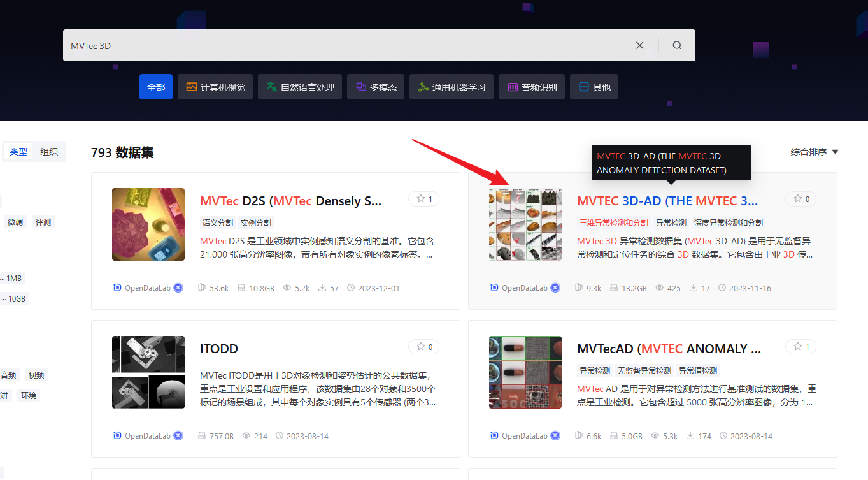Image resolution: width=868 pixels, height=480 pixels.
Task: Click the 异常检测 tag on MVTecAD card
Action: 595,370
